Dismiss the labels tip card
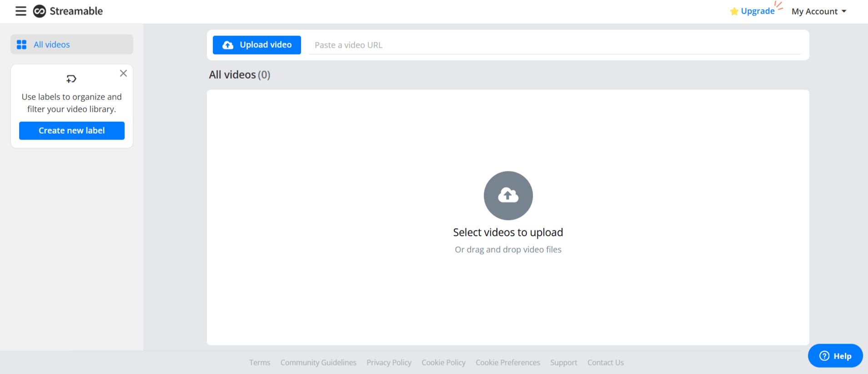This screenshot has width=868, height=374. (123, 73)
